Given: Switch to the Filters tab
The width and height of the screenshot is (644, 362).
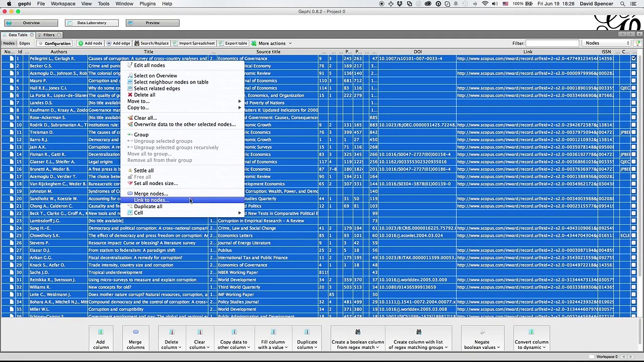Looking at the screenshot, I should (x=48, y=35).
